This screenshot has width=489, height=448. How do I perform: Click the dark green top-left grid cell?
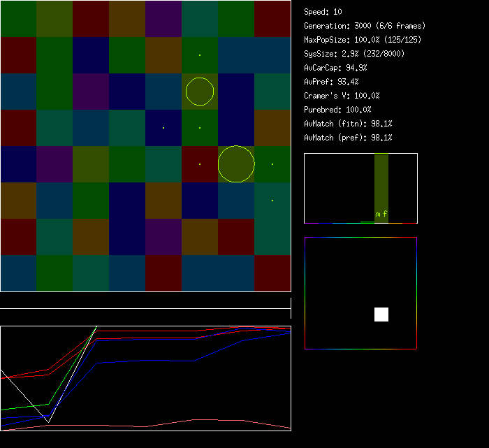[x=18, y=19]
